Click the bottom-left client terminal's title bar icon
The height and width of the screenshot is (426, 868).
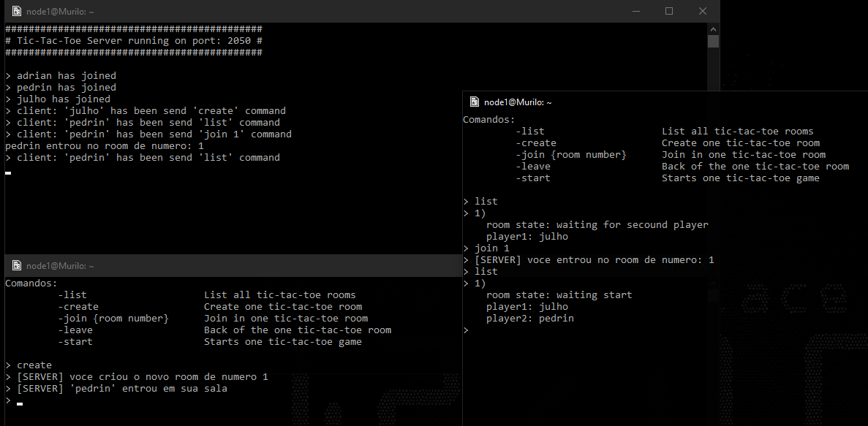pyautogui.click(x=17, y=265)
